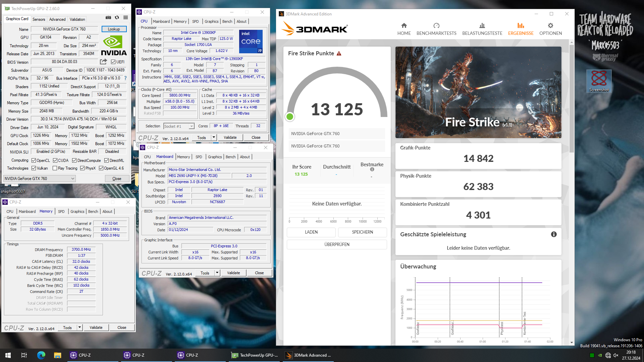
Task: Toggle the PhysX checkbox
Action: (x=82, y=168)
